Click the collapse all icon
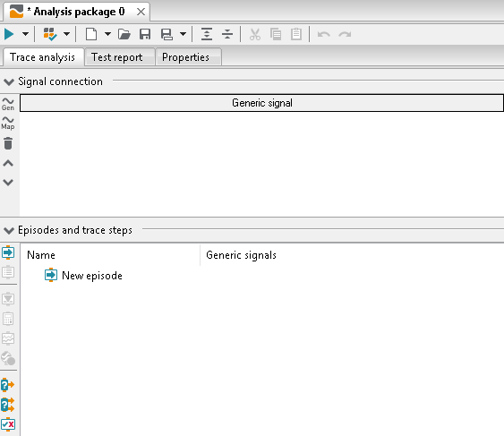Viewport: 504px width, 436px height. click(227, 34)
